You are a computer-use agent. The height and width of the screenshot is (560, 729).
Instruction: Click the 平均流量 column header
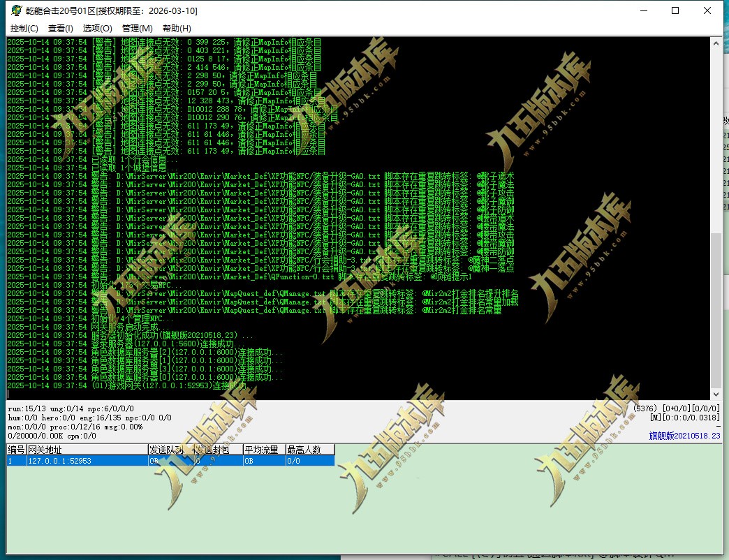[264, 450]
